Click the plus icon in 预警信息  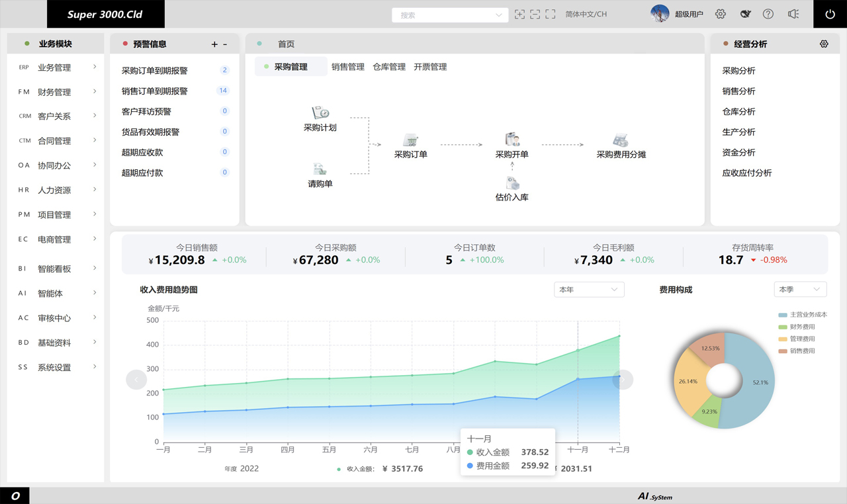click(x=214, y=44)
